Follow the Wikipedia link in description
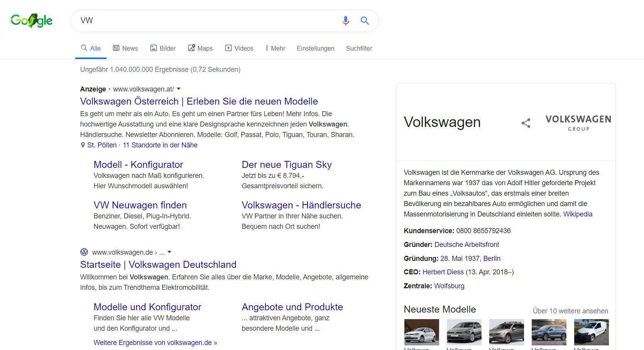644x350 pixels. (x=577, y=214)
